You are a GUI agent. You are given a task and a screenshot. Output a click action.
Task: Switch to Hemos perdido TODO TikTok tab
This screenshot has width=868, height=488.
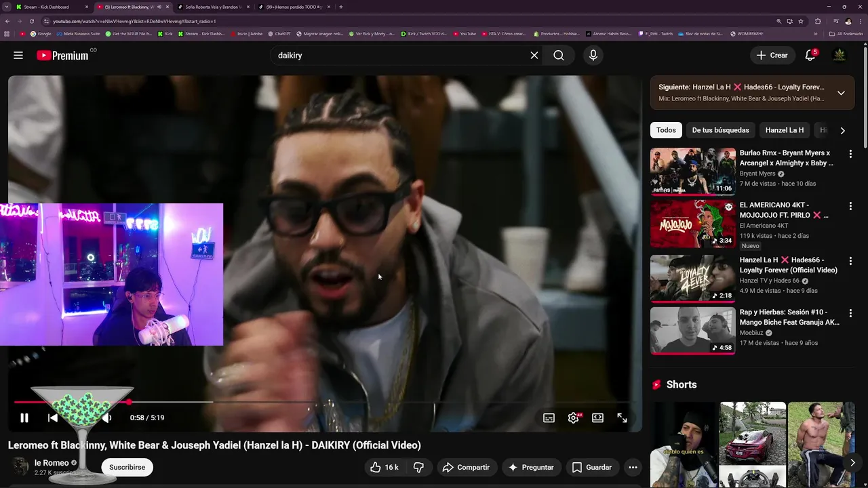(x=294, y=7)
